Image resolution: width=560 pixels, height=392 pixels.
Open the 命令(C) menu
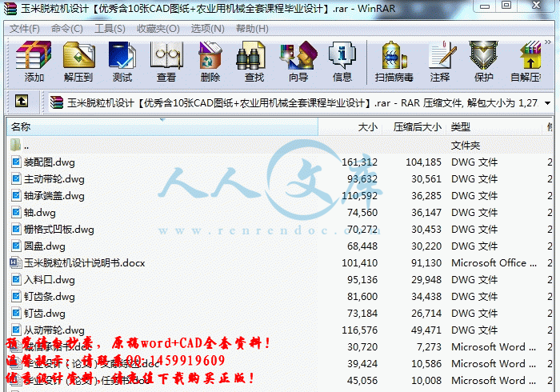pyautogui.click(x=66, y=29)
